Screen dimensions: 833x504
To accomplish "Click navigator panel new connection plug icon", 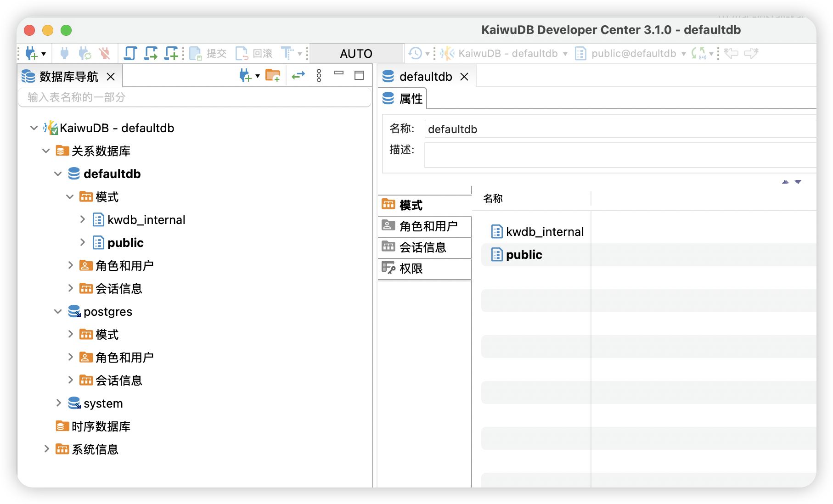I will pos(245,76).
